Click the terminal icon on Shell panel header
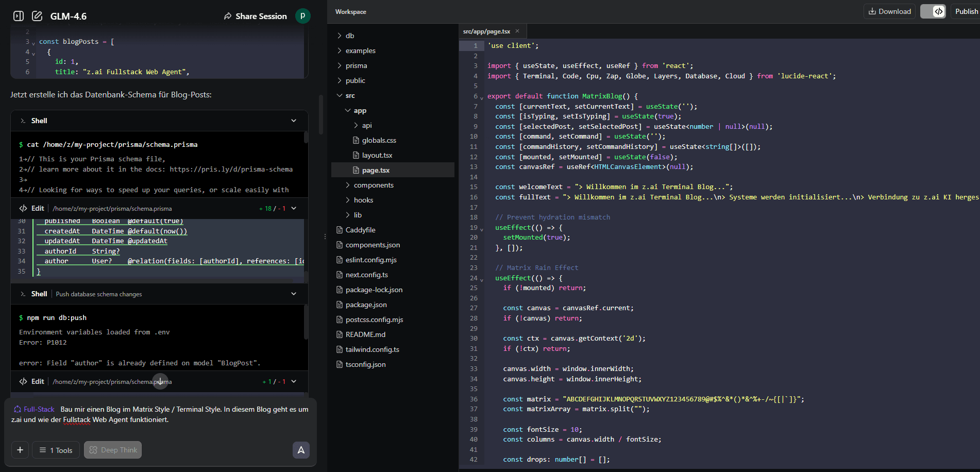Viewport: 980px width, 472px height. (23, 120)
